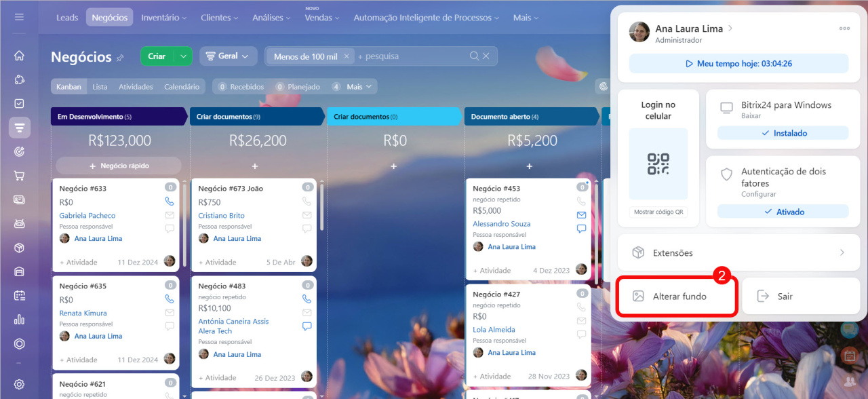868x399 pixels.
Task: Click the Sair logout button
Action: tap(801, 297)
